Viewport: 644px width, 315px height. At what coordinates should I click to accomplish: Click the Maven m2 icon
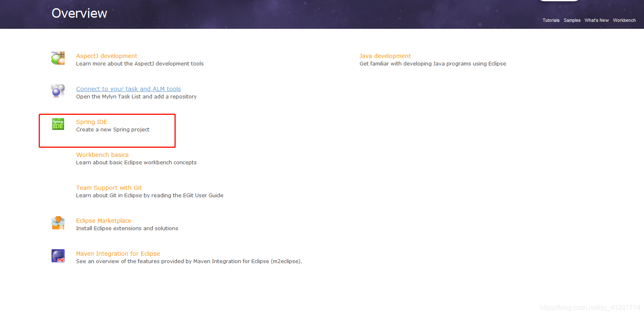tap(58, 256)
